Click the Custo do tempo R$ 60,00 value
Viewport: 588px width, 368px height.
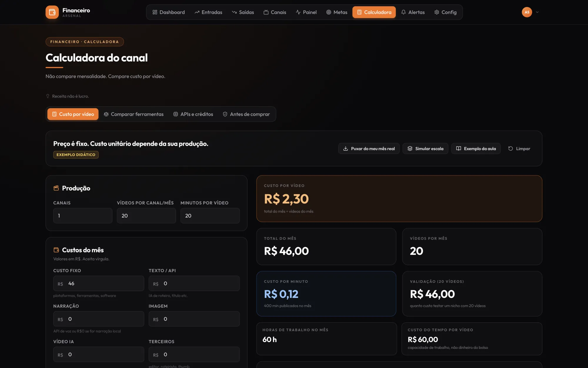423,340
